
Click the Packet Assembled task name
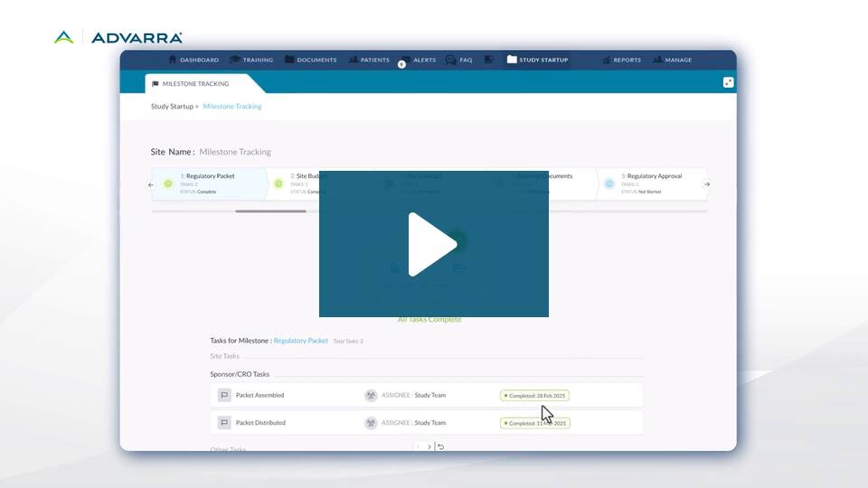[259, 395]
